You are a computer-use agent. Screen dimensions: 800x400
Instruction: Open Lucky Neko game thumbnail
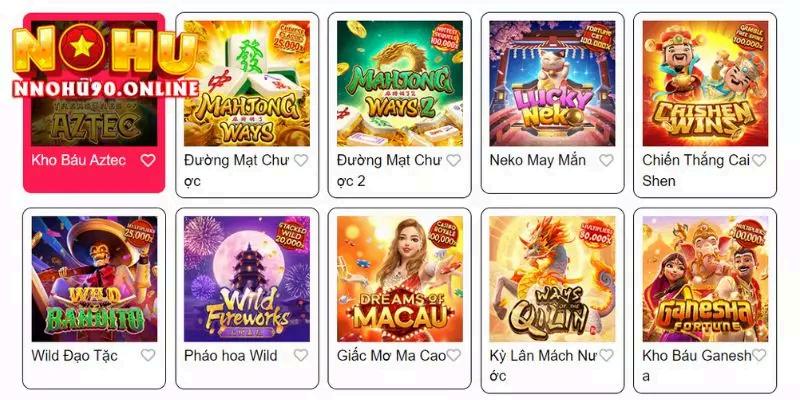[552, 84]
